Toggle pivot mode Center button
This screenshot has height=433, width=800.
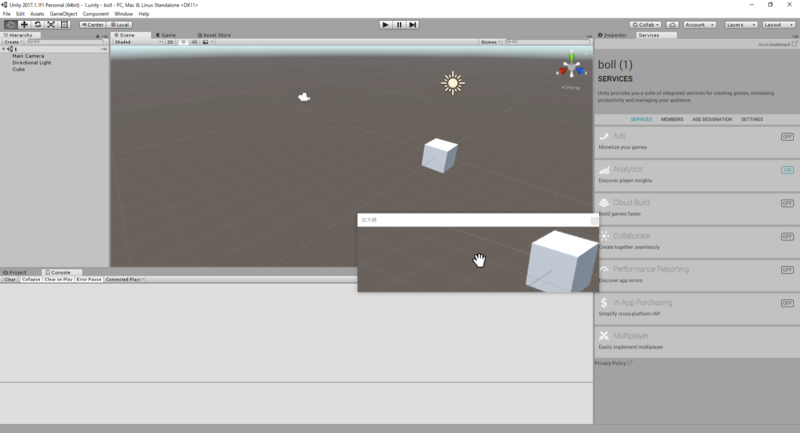(x=92, y=24)
